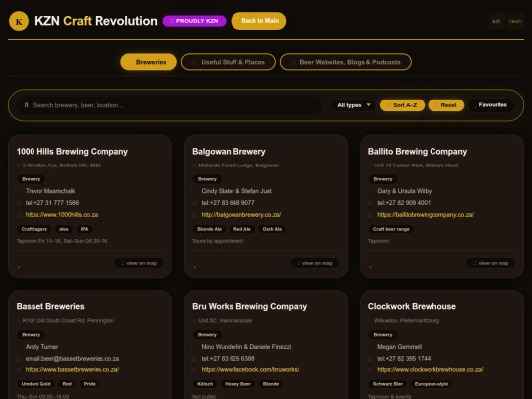Click 1000 Hills Brewing Company title
Screen dimensions: 532x399
coord(72,152)
